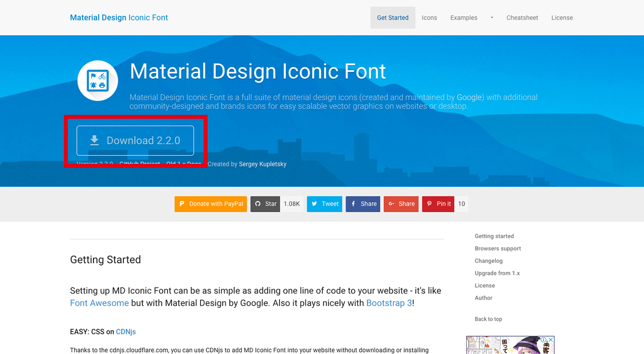Jump to Author in sidebar

click(483, 298)
